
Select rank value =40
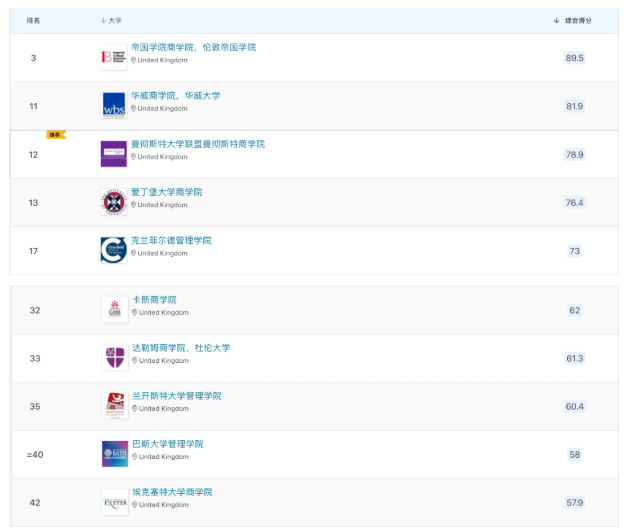tap(35, 455)
